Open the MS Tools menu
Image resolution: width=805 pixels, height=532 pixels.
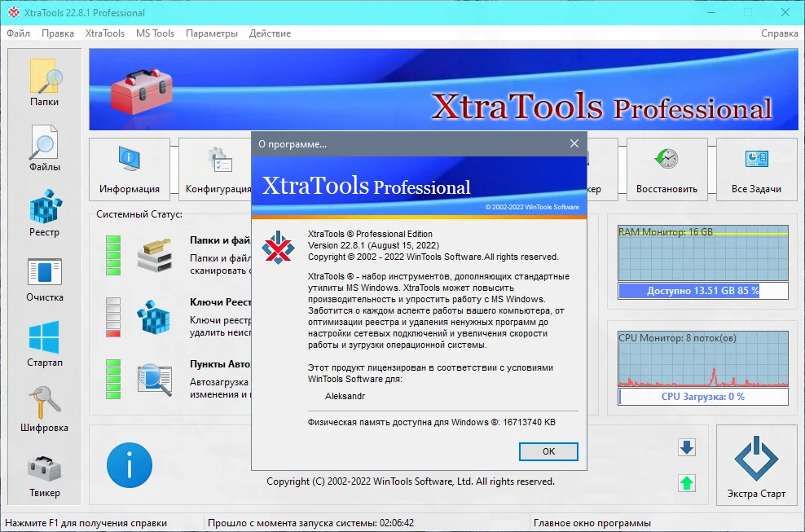point(155,33)
